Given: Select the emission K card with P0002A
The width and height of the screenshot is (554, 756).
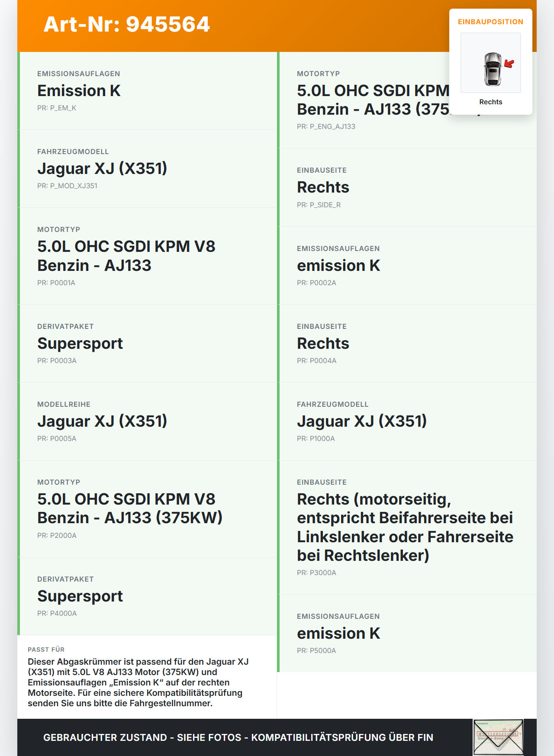Looking at the screenshot, I should tap(407, 266).
